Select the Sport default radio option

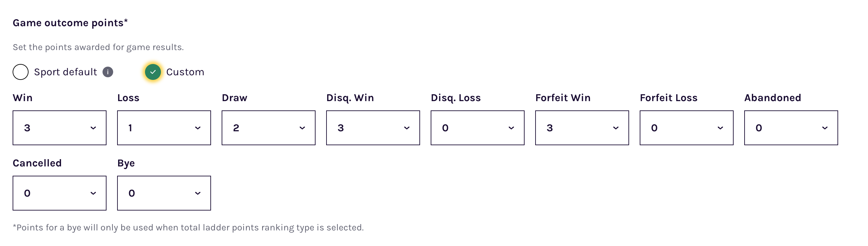(21, 72)
